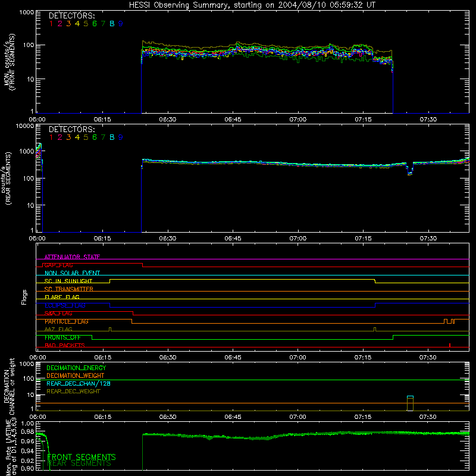Click olive detector 5 in rear segments legend

pyautogui.click(x=86, y=137)
